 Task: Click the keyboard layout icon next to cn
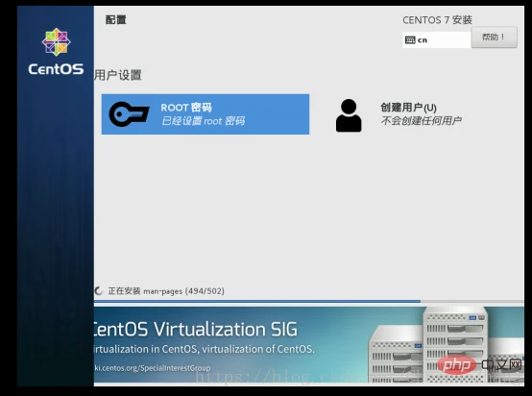tap(410, 40)
